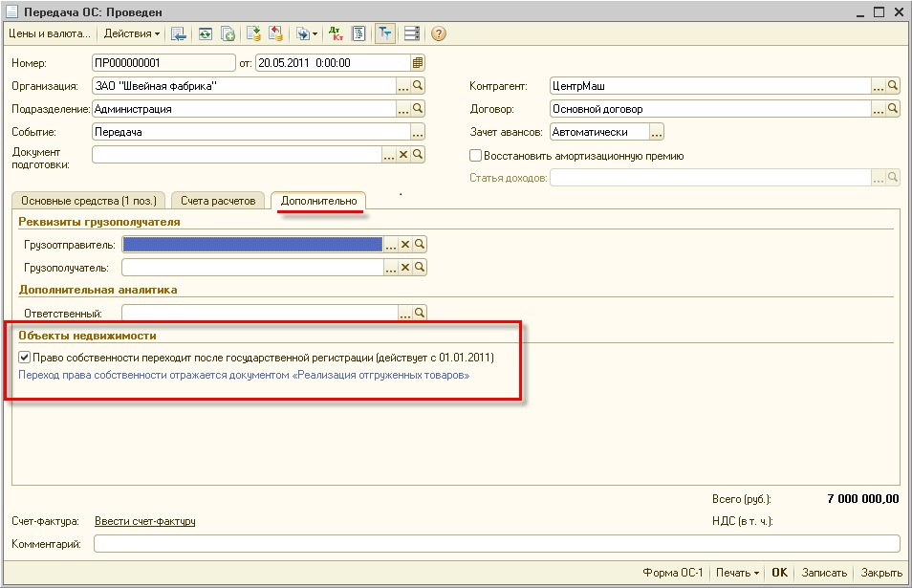This screenshot has height=588, width=912.
Task: Click the Ввести счет-фактуру link
Action: click(x=145, y=521)
